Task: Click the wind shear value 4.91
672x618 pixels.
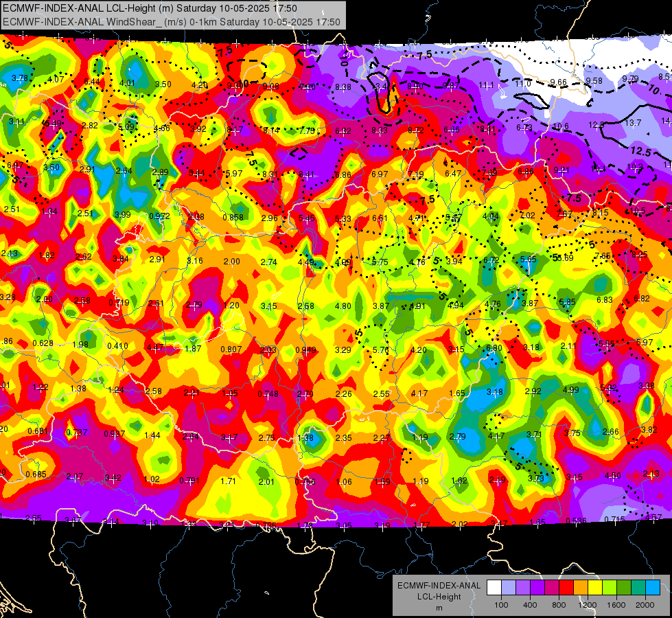Action: coord(417,306)
